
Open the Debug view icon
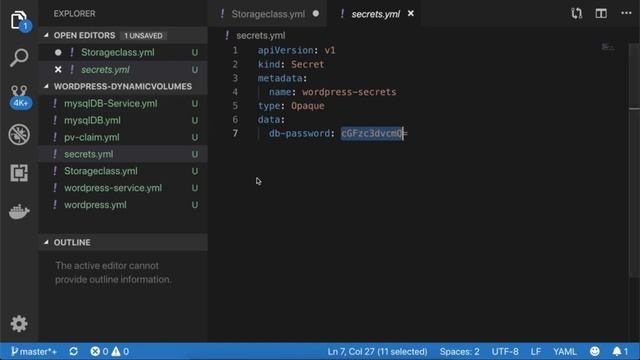pyautogui.click(x=19, y=134)
